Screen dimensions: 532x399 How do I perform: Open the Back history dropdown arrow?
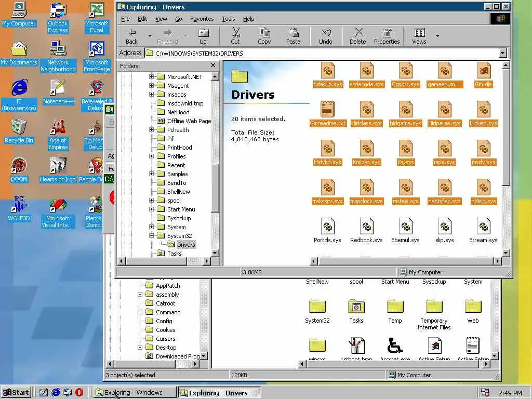(150, 36)
